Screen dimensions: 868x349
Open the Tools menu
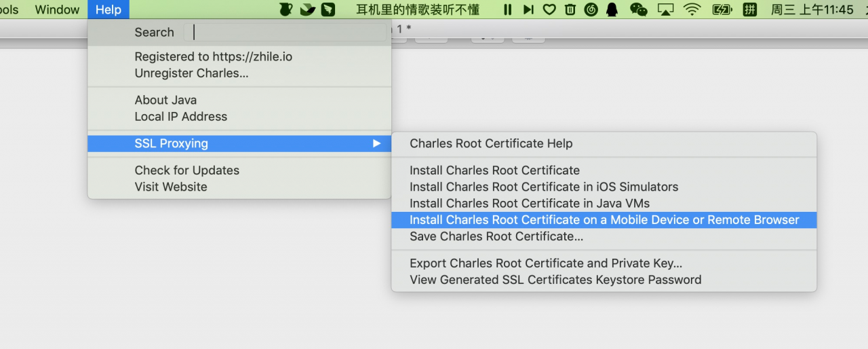pos(9,10)
